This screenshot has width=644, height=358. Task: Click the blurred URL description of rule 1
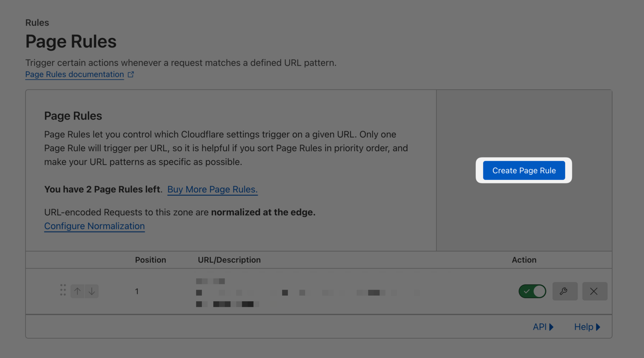pyautogui.click(x=308, y=292)
